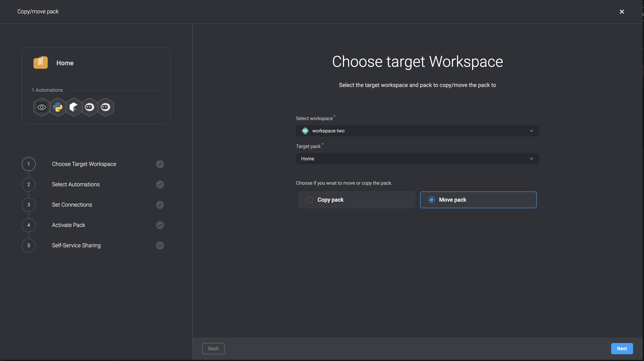Screen dimensions: 644x361
Task: Click the '1 Automations' label
Action: click(47, 90)
